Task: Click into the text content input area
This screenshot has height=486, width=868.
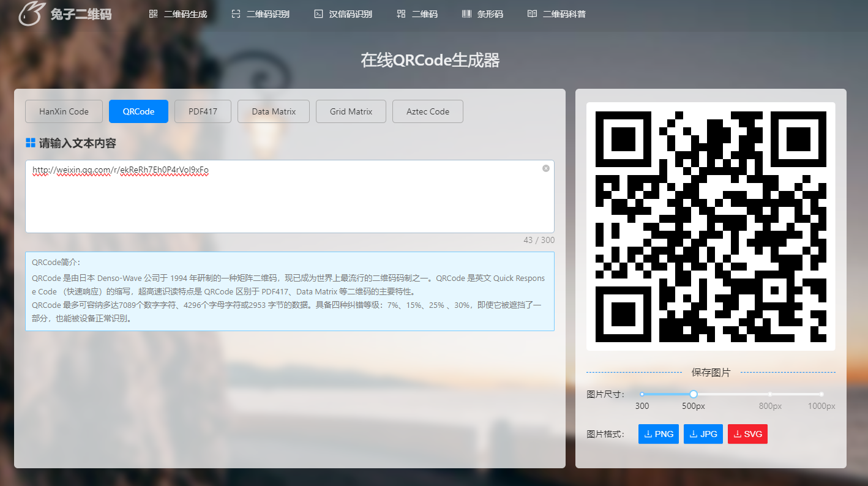Action: coord(290,196)
